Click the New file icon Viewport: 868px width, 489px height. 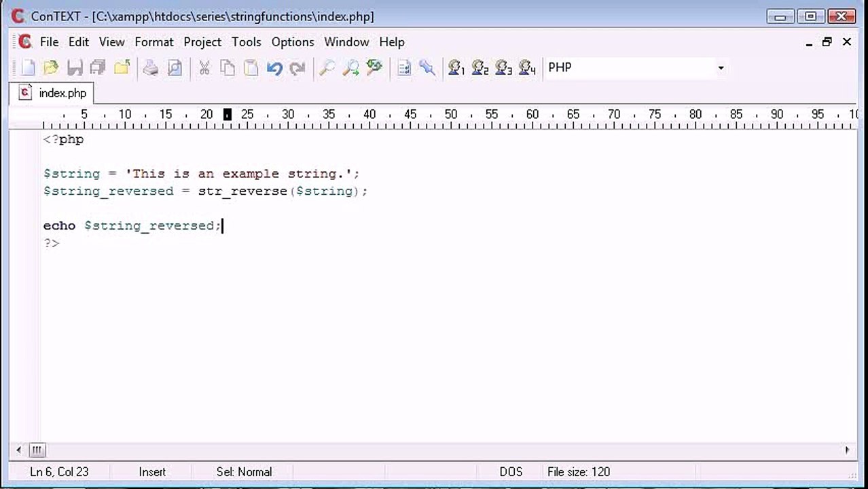(28, 67)
